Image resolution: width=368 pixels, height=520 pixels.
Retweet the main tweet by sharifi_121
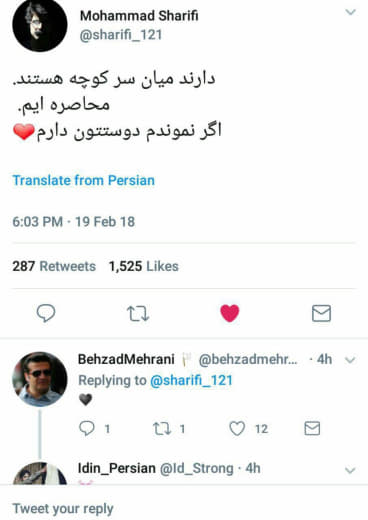(x=138, y=314)
